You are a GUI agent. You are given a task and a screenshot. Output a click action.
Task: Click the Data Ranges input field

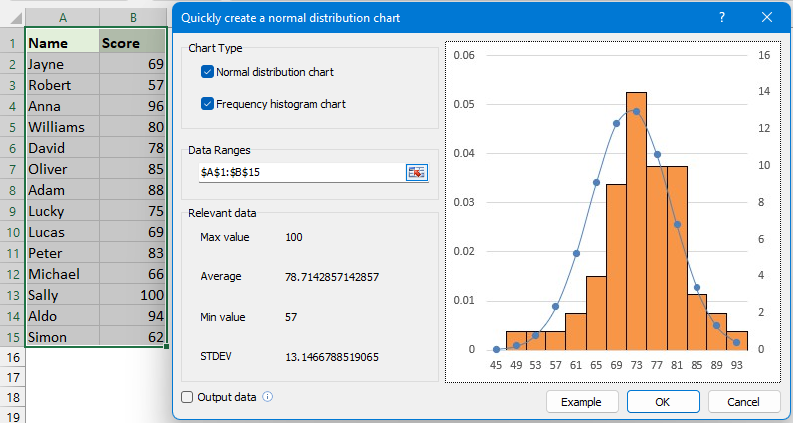[300, 172]
